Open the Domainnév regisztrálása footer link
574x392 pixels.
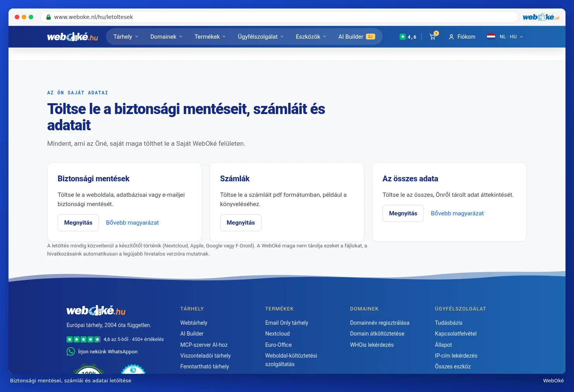click(x=379, y=323)
